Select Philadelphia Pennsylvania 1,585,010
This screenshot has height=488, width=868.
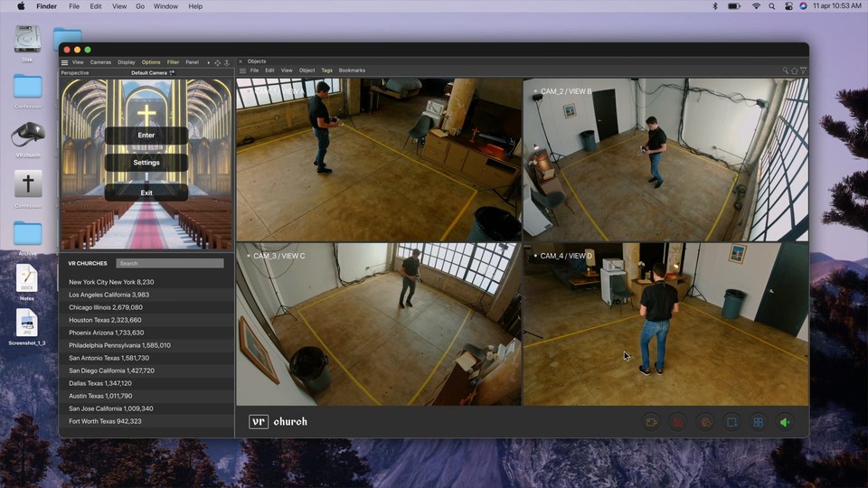(146, 345)
